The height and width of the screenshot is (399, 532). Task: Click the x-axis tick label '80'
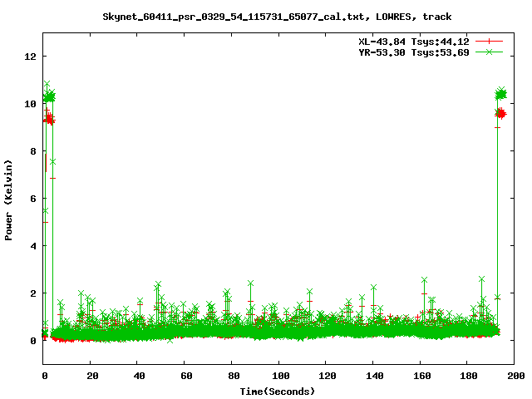(233, 376)
